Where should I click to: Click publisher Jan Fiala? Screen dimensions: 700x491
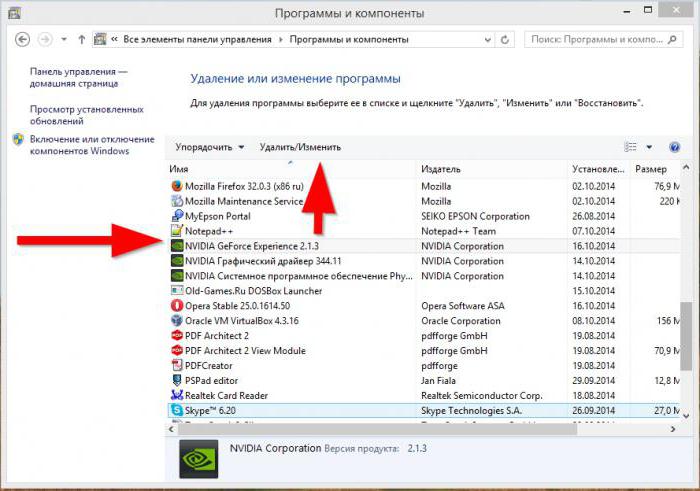(438, 381)
